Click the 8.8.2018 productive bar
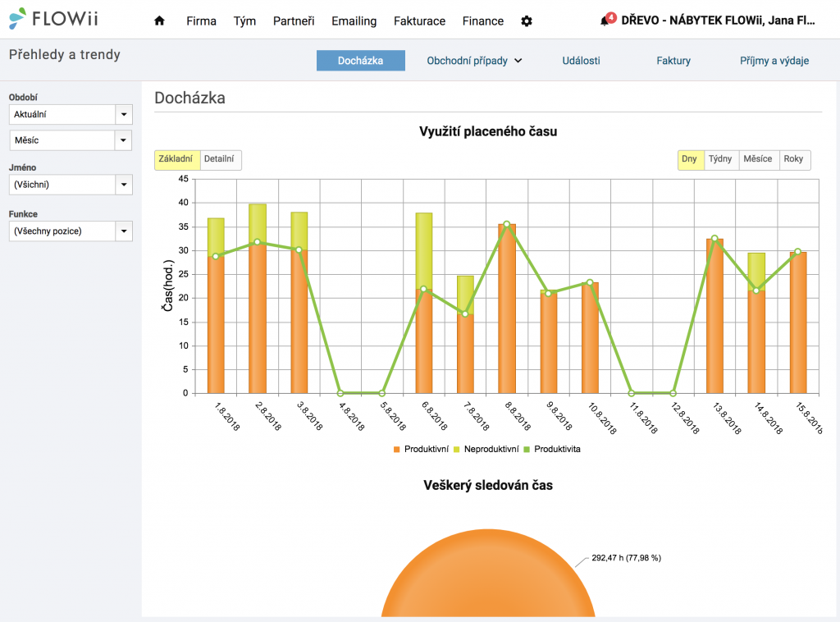This screenshot has height=622, width=840. 507,309
